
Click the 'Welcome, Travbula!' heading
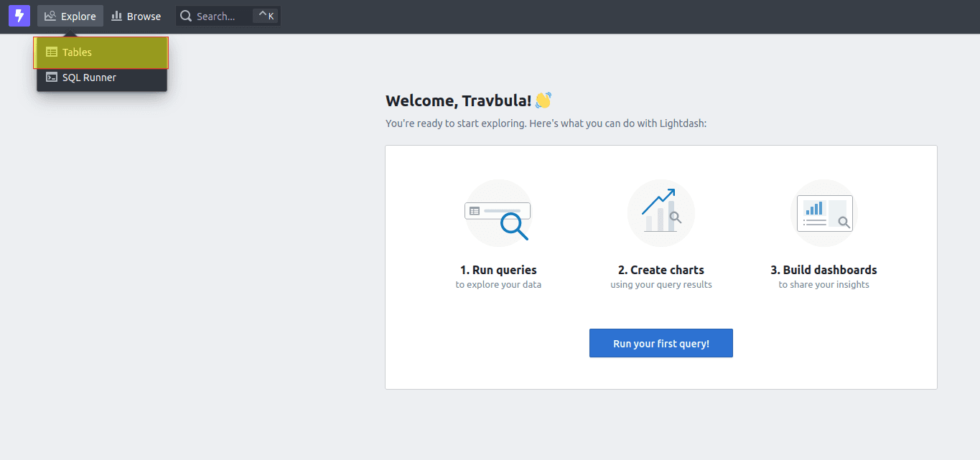pyautogui.click(x=459, y=101)
